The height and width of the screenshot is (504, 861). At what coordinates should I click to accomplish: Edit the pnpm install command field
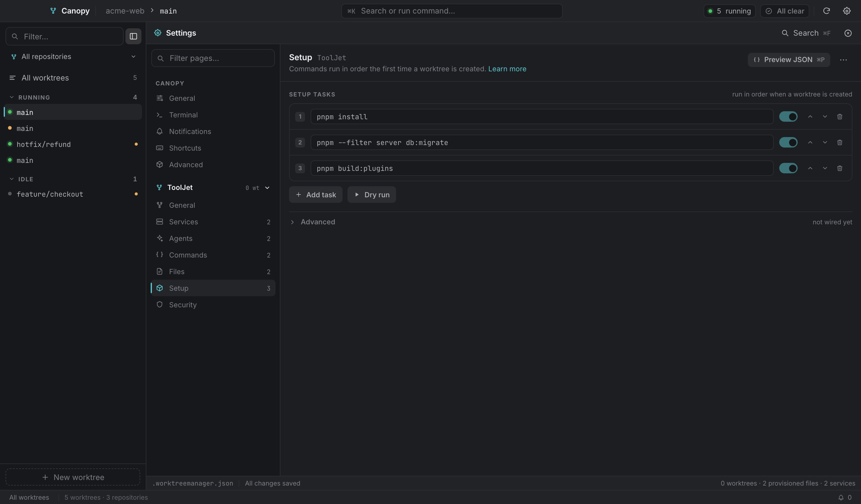click(x=542, y=117)
